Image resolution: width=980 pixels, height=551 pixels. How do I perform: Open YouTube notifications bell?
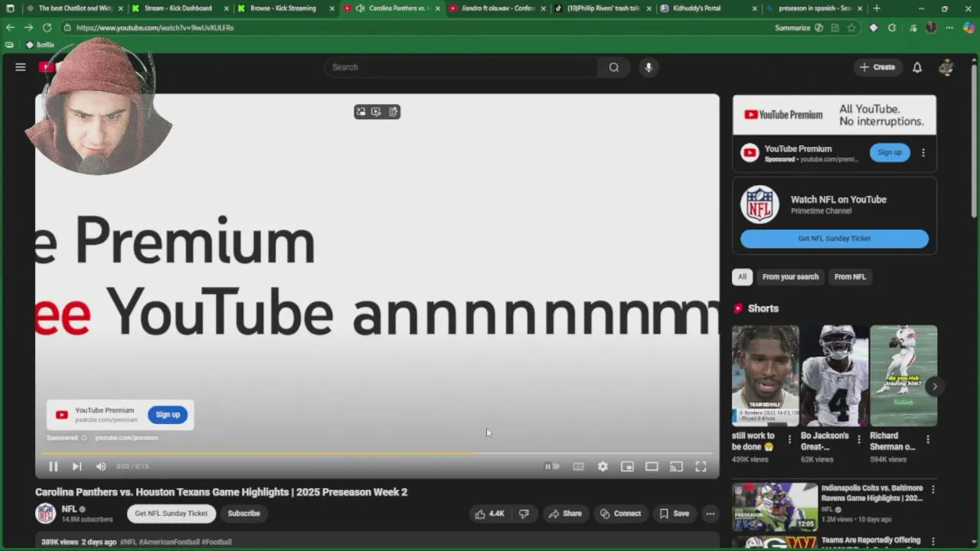tap(917, 67)
